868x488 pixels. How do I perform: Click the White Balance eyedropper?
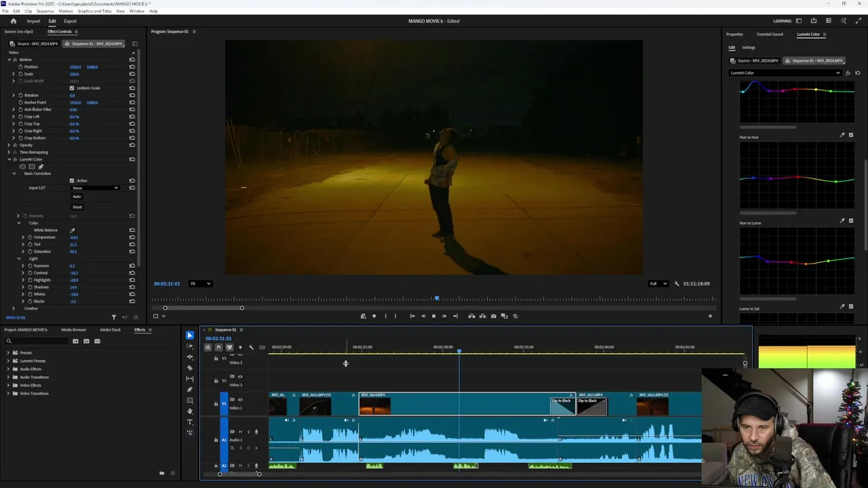pyautogui.click(x=73, y=230)
